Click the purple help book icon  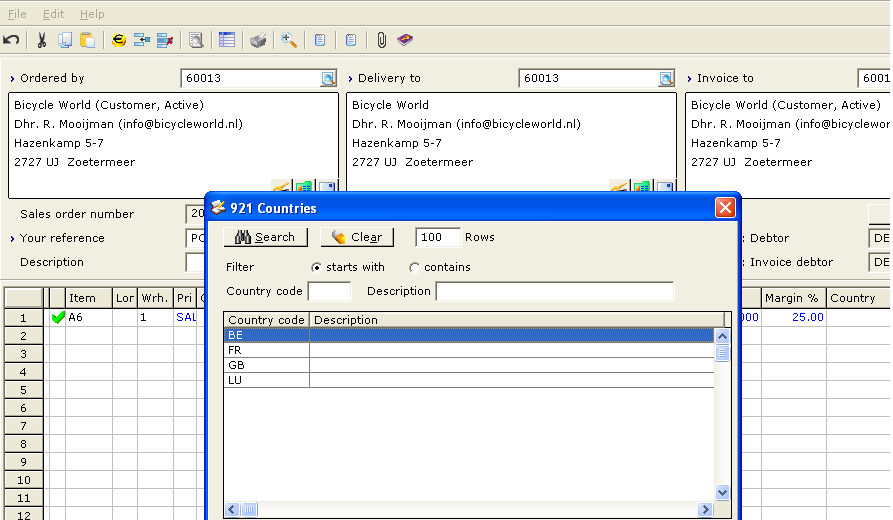coord(404,40)
